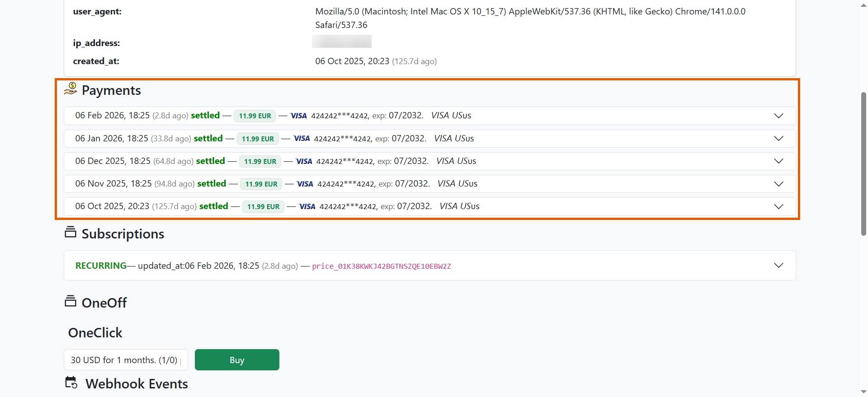
Task: Click the Webhook Events heading
Action: pos(137,384)
